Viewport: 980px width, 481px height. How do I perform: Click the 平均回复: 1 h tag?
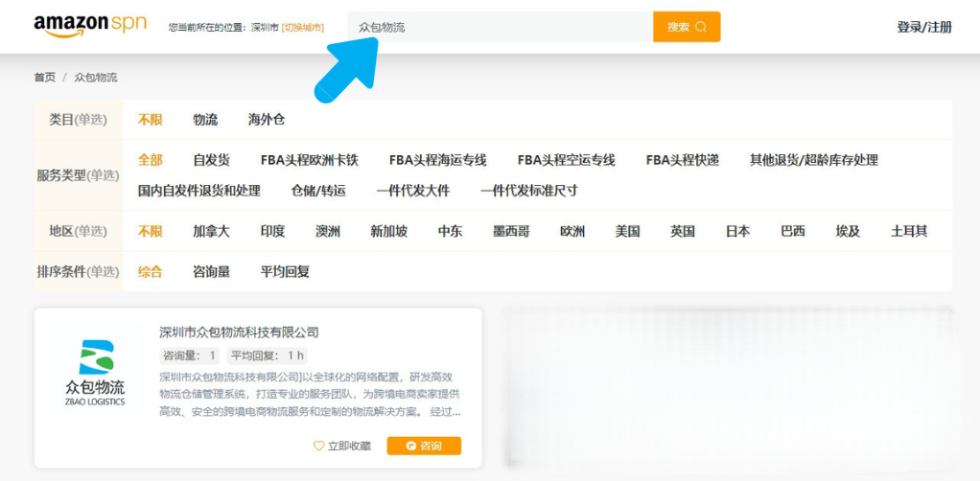[x=267, y=356]
